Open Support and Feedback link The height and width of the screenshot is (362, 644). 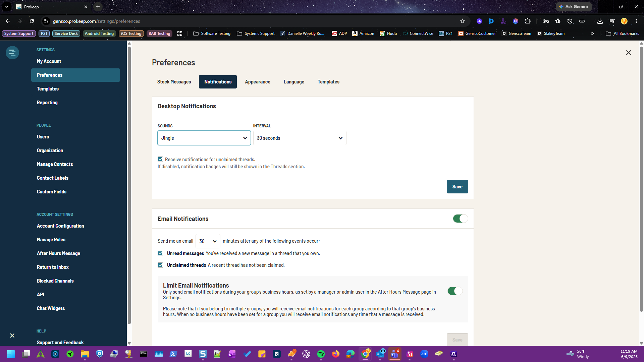(60, 343)
